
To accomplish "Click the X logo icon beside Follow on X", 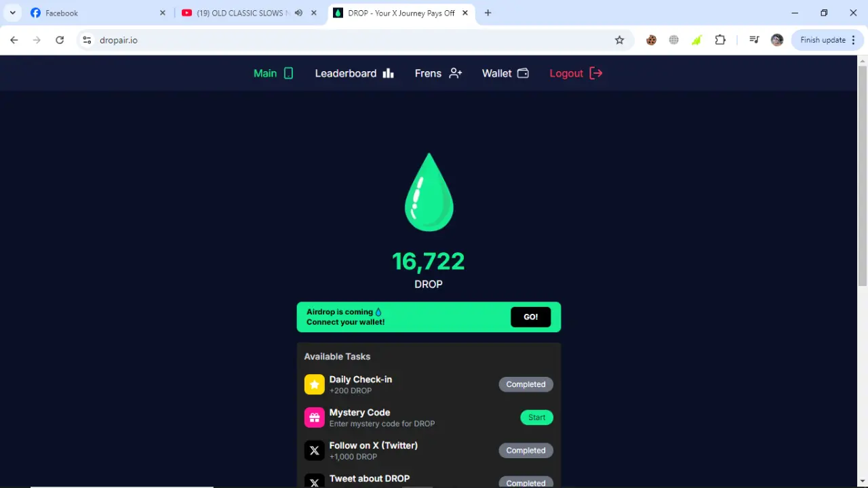I will tap(314, 450).
